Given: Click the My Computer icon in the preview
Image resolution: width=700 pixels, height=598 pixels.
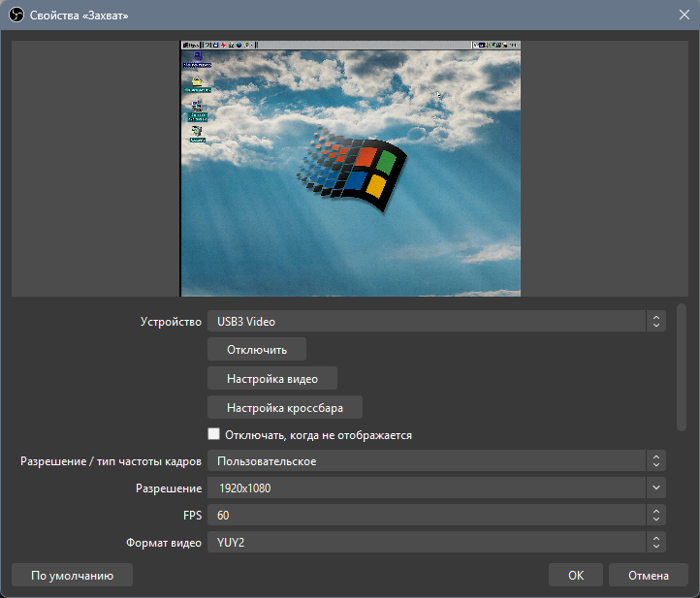Looking at the screenshot, I should pyautogui.click(x=197, y=58).
